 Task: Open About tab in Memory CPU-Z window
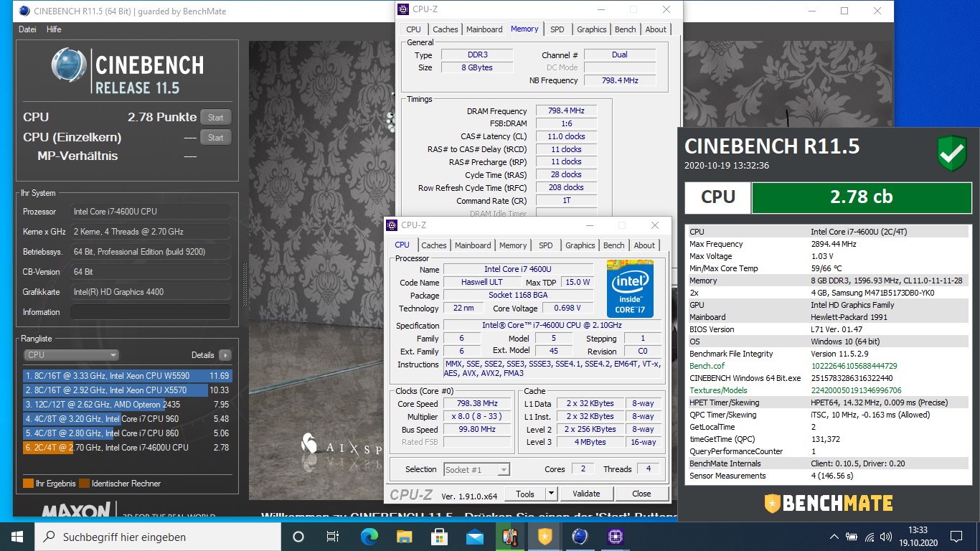tap(656, 29)
